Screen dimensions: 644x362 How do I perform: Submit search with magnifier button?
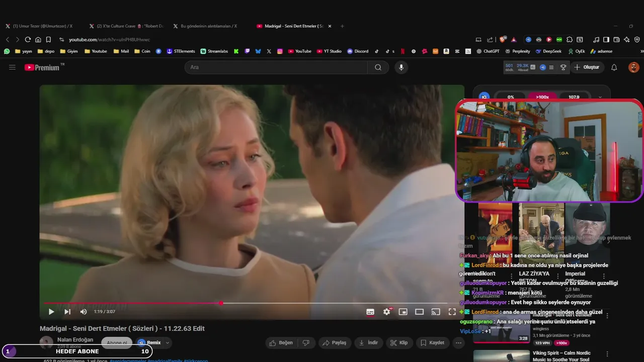pyautogui.click(x=378, y=67)
